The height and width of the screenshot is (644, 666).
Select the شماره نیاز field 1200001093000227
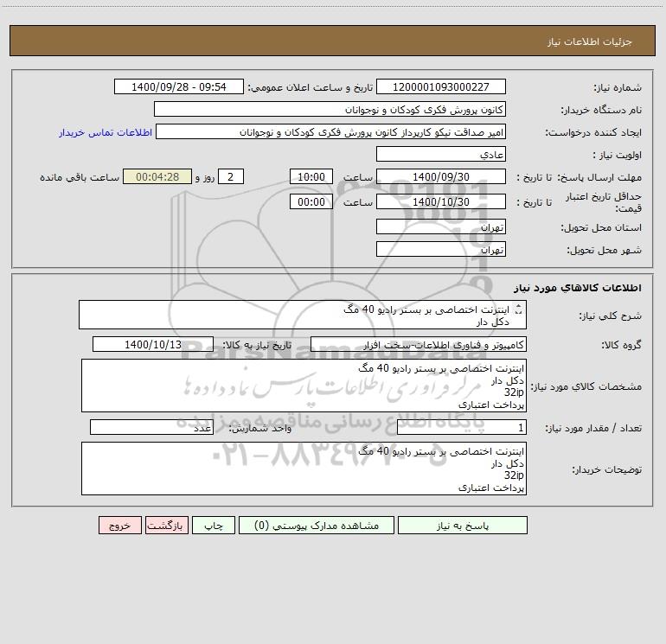pyautogui.click(x=441, y=86)
